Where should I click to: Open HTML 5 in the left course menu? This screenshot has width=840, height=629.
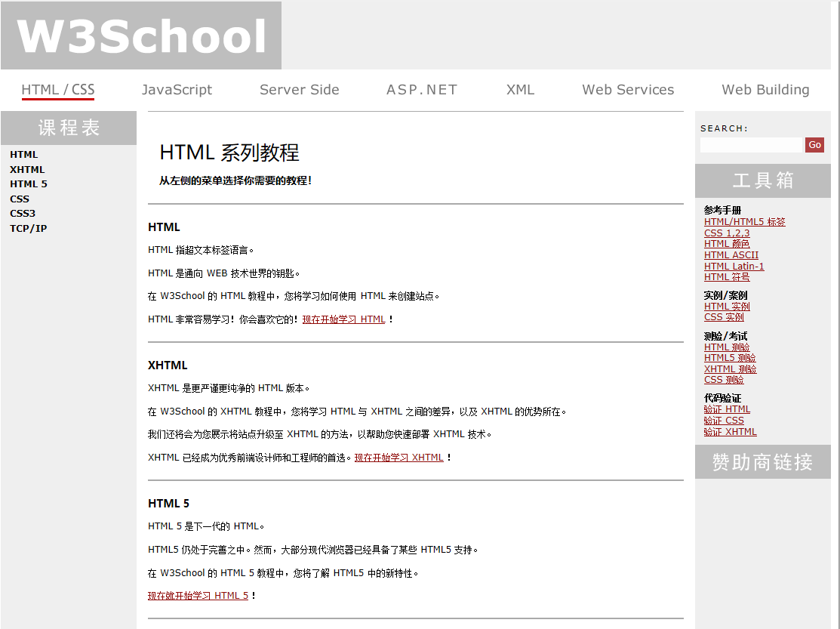pyautogui.click(x=29, y=183)
